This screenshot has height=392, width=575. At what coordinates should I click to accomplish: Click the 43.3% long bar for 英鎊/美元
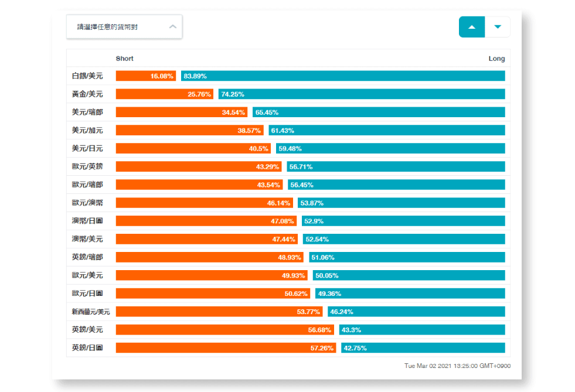pyautogui.click(x=422, y=330)
